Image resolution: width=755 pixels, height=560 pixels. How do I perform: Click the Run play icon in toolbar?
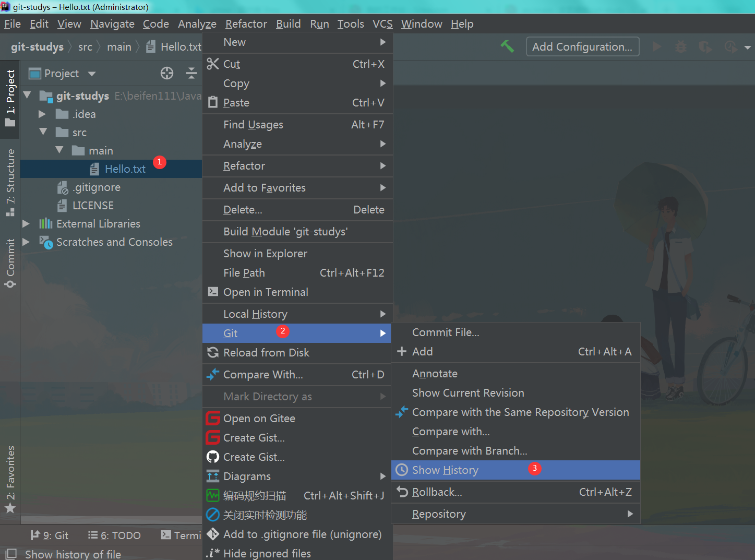[x=657, y=47]
